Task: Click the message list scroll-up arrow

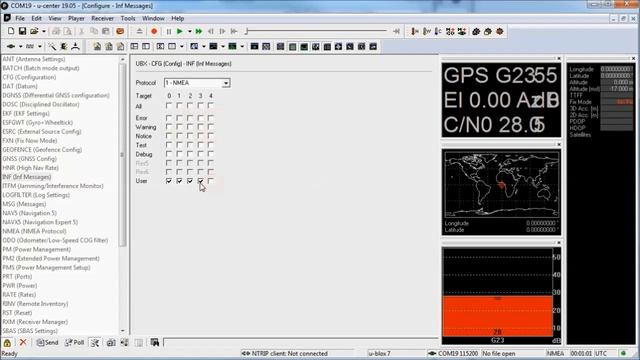Action: 123,60
